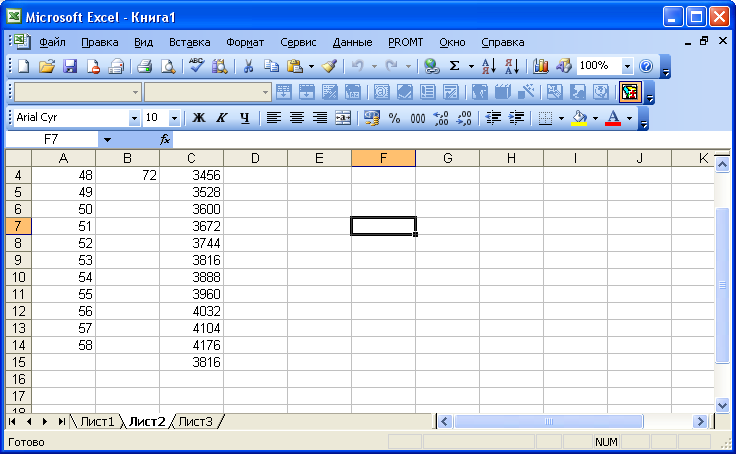
Task: Select cell B4 containing 72
Action: point(127,175)
